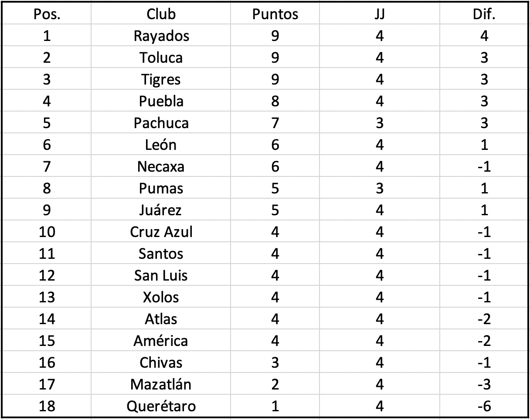Select the Rayados club cell
Screen dimensions: 530x420
pyautogui.click(x=161, y=36)
